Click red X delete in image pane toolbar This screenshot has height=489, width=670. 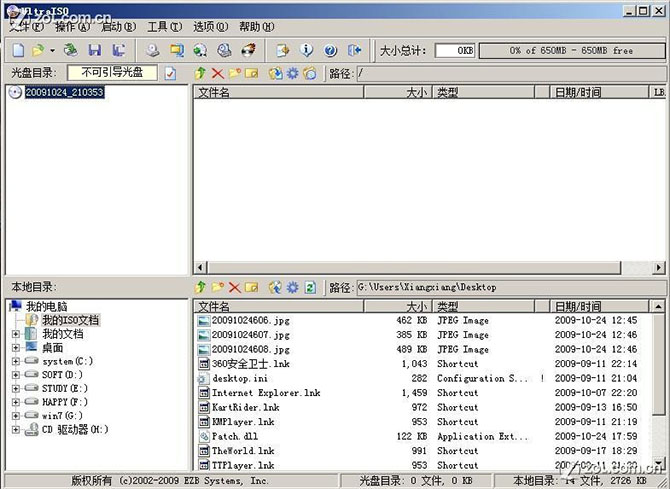pyautogui.click(x=218, y=73)
